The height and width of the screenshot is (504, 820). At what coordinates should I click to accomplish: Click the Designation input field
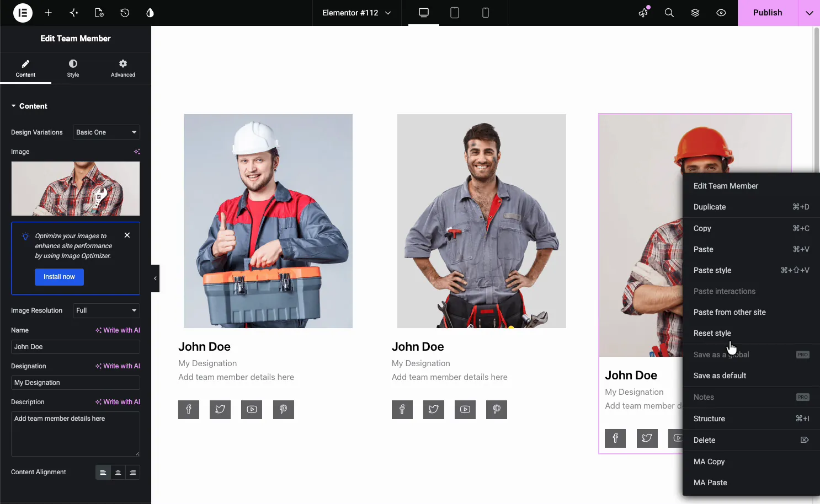click(76, 383)
